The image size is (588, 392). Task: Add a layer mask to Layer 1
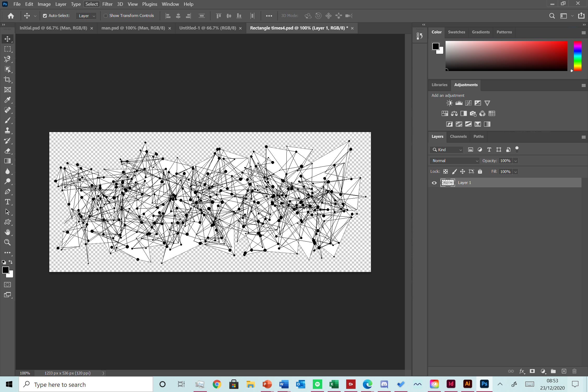point(532,371)
